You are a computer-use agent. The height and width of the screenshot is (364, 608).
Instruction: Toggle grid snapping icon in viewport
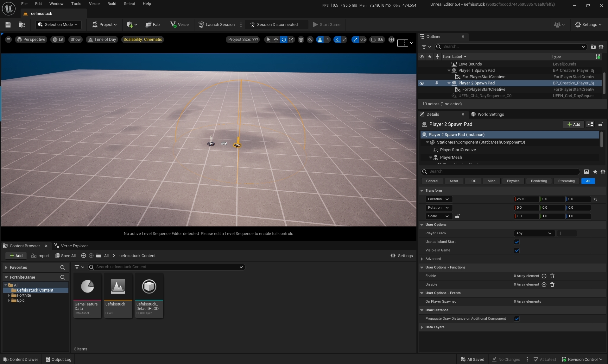click(320, 40)
